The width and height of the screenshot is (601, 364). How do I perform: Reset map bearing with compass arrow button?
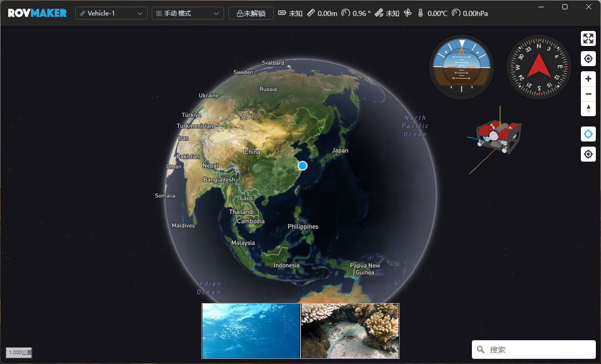click(588, 109)
